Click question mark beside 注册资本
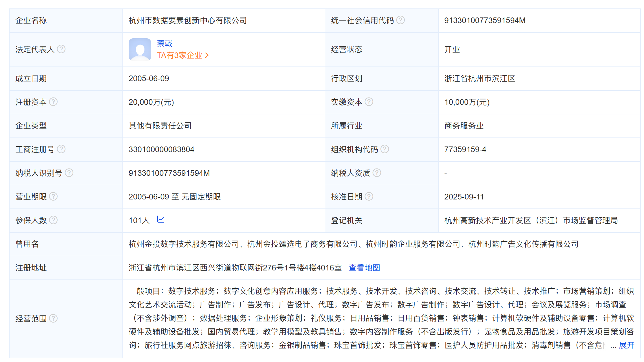Image resolution: width=644 pixels, height=362 pixels. pos(53,102)
